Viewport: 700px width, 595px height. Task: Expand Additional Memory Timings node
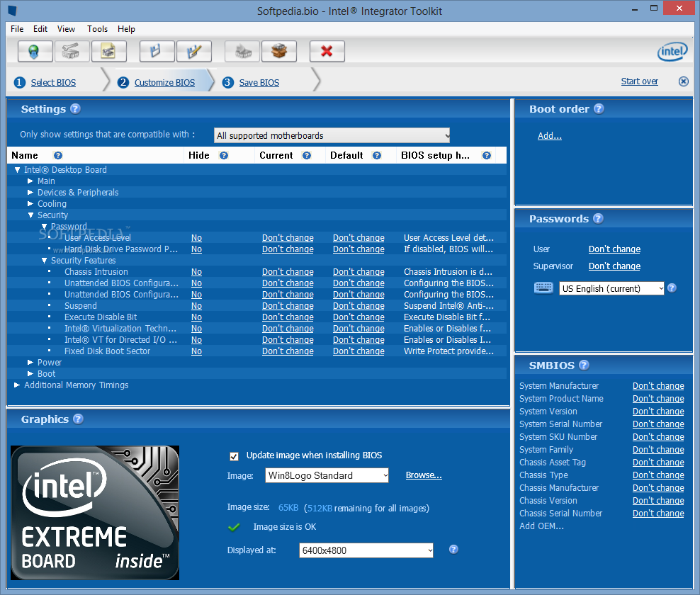[17, 385]
